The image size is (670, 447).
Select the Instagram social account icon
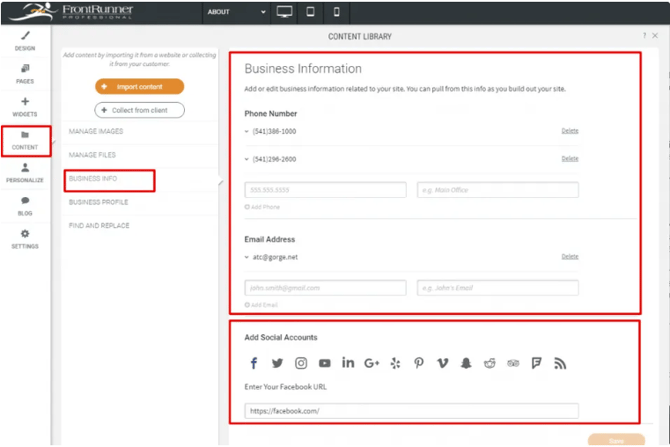(301, 363)
